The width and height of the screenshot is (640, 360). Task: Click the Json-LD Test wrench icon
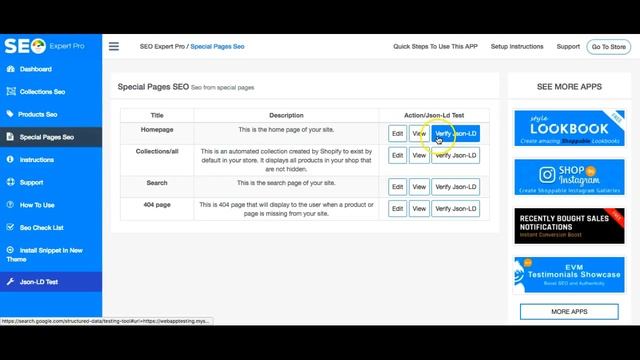click(x=10, y=282)
